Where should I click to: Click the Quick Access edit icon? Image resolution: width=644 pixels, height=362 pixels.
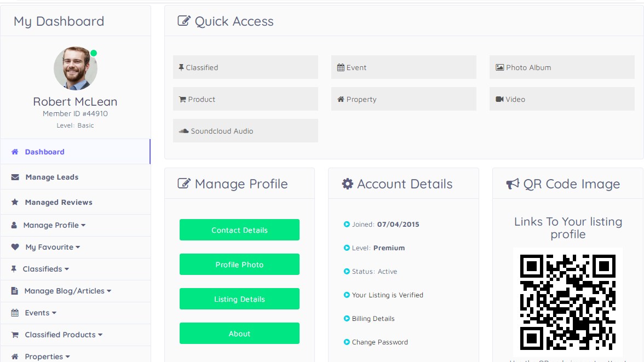184,21
